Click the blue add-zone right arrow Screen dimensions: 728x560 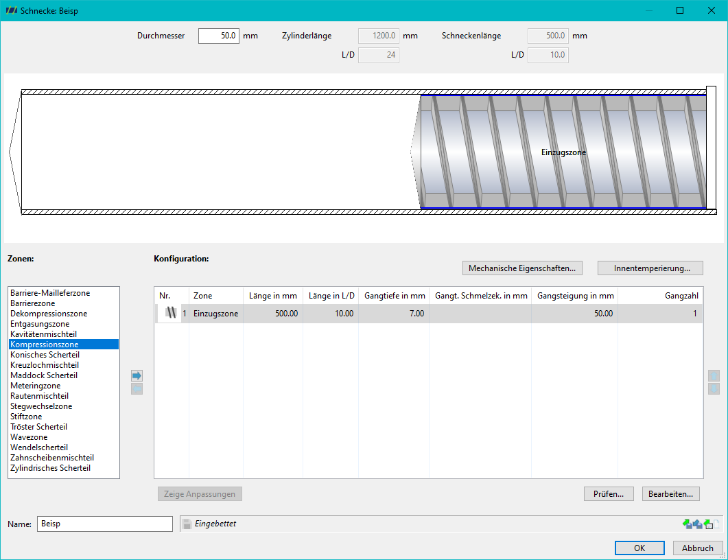pos(137,375)
